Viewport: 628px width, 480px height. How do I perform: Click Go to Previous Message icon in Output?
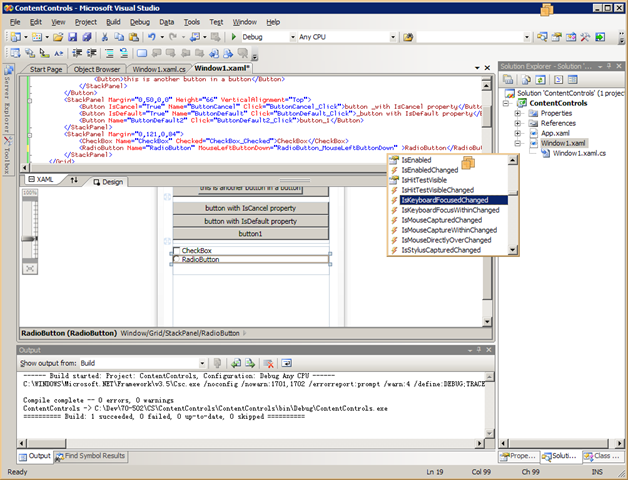click(236, 363)
